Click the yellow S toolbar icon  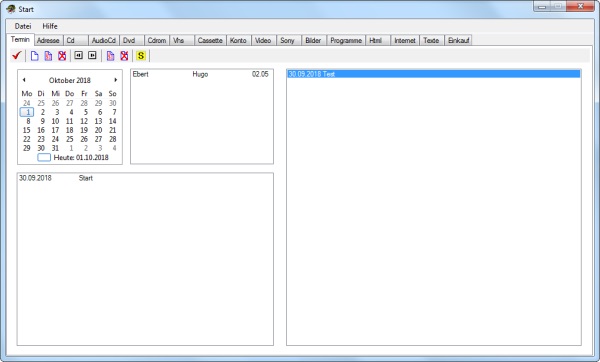[141, 56]
